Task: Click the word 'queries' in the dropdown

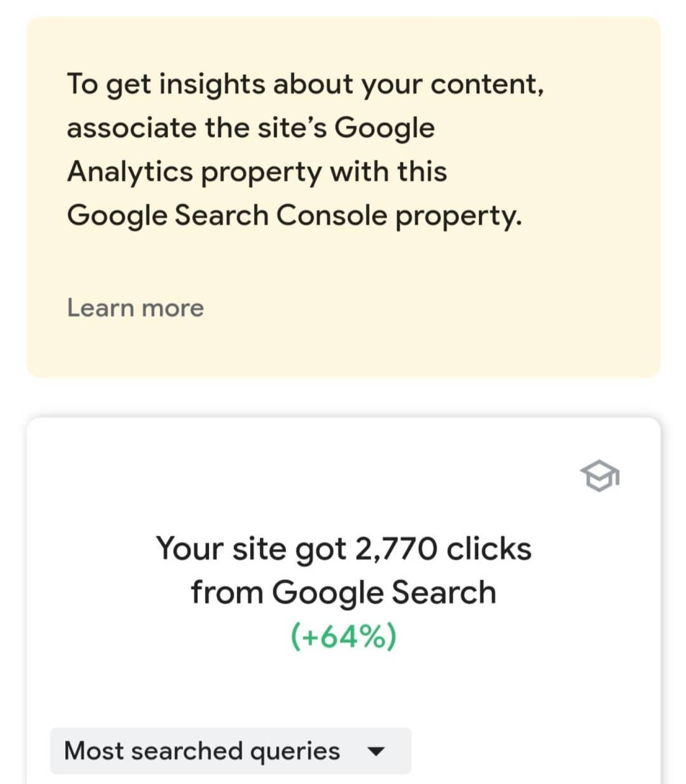Action: 295,752
